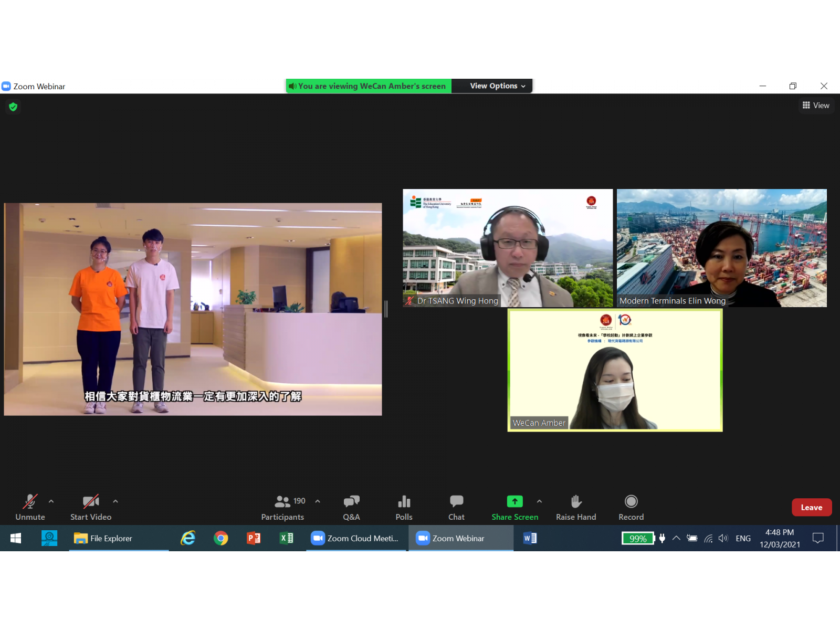Expand the share screen options arrow
Viewport: 840px width, 630px height.
pos(539,501)
